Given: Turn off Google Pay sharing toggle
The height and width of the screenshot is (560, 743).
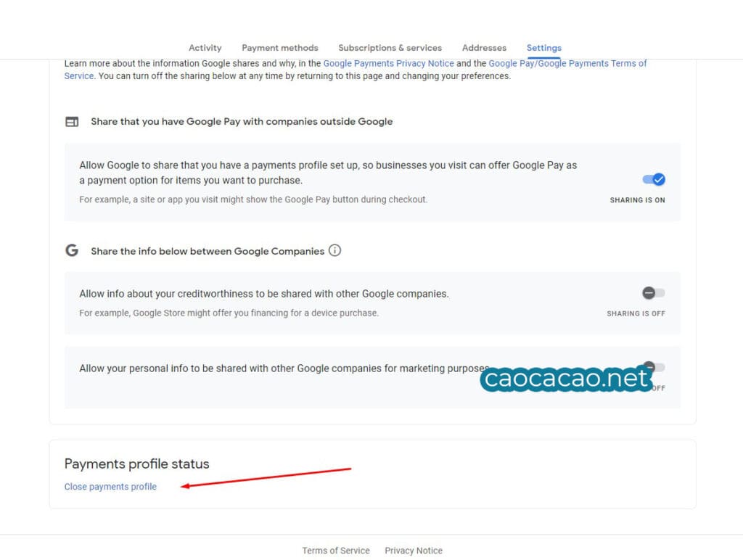Looking at the screenshot, I should click(x=654, y=180).
